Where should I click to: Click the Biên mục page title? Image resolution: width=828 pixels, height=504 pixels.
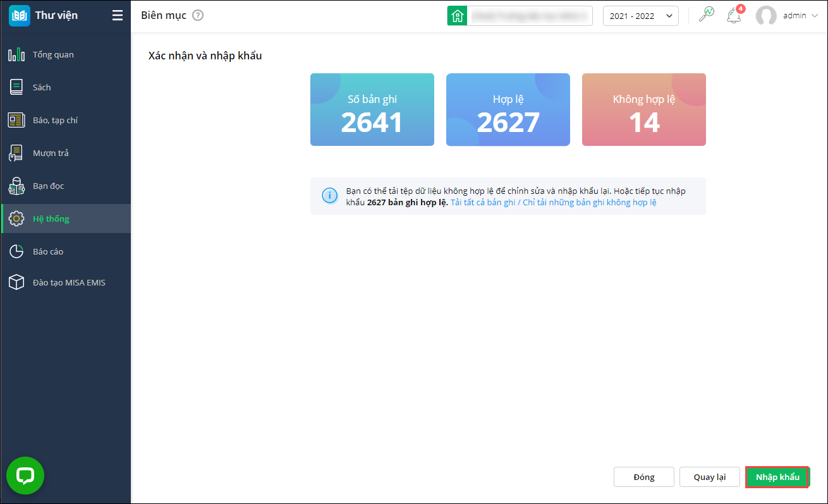click(164, 16)
